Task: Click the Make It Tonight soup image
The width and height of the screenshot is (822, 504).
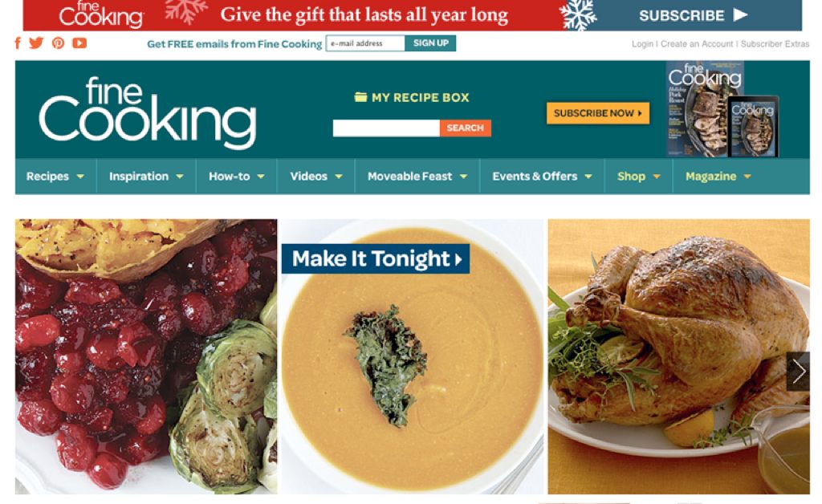Action: [x=413, y=356]
